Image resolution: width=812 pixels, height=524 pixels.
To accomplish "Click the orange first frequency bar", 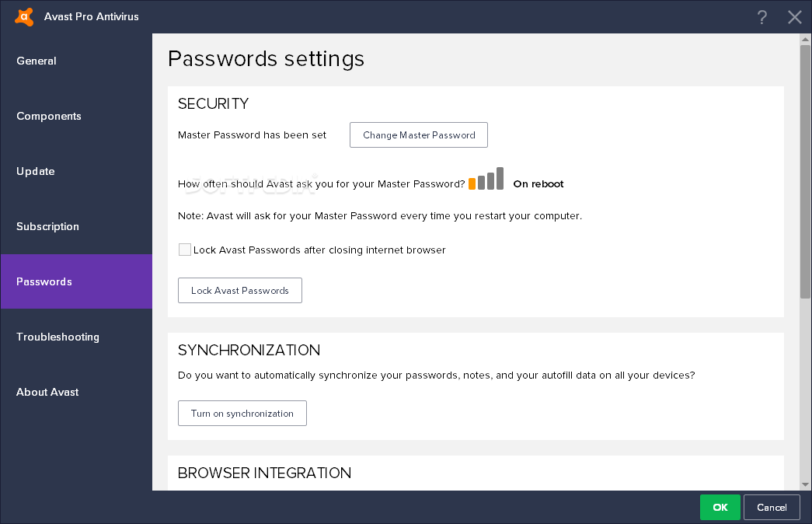I will (472, 183).
